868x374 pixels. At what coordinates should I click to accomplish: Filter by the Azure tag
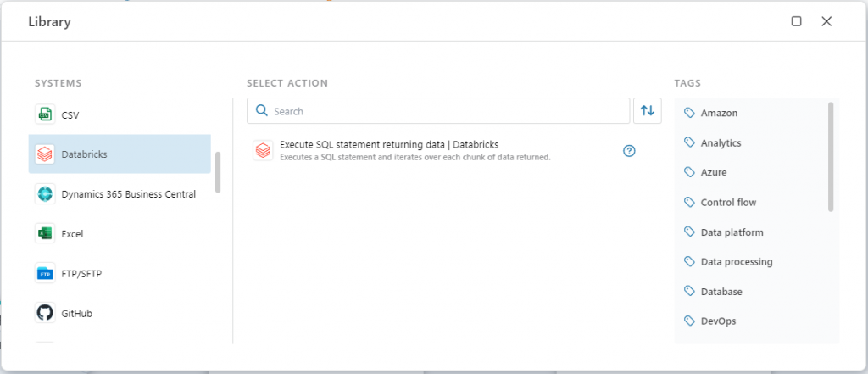pos(706,172)
